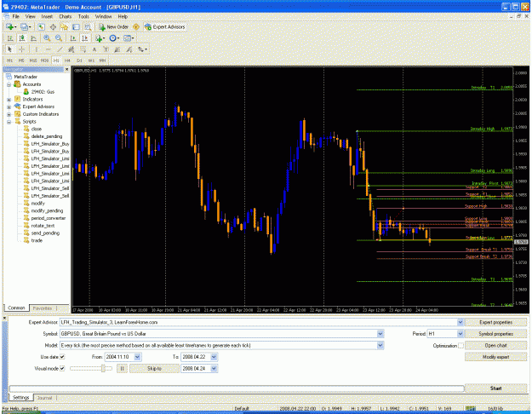
Task: Switch to candlesticks chart icon
Action: pyautogui.click(x=22, y=38)
